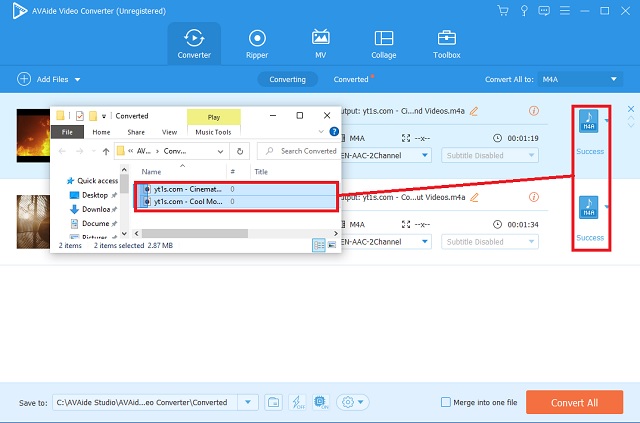Expand the Save to path dropdown

click(x=248, y=402)
